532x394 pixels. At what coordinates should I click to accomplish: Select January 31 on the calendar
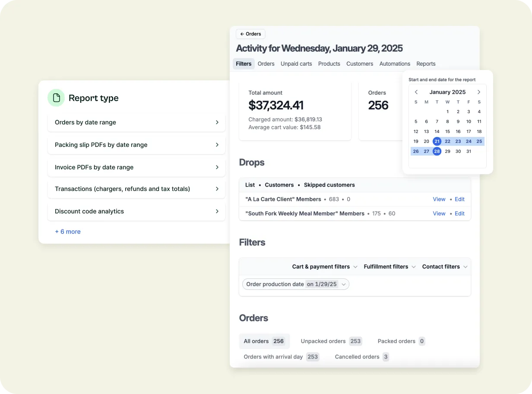tap(469, 151)
